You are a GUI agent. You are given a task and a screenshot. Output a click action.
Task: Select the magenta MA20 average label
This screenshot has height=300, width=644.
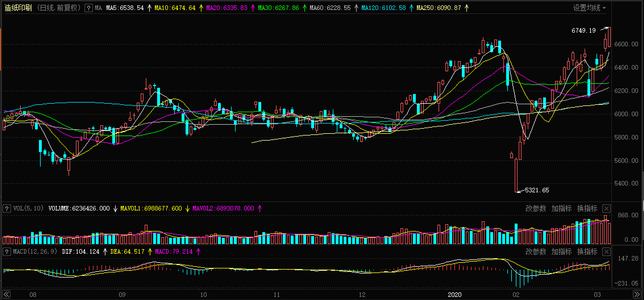(227, 8)
